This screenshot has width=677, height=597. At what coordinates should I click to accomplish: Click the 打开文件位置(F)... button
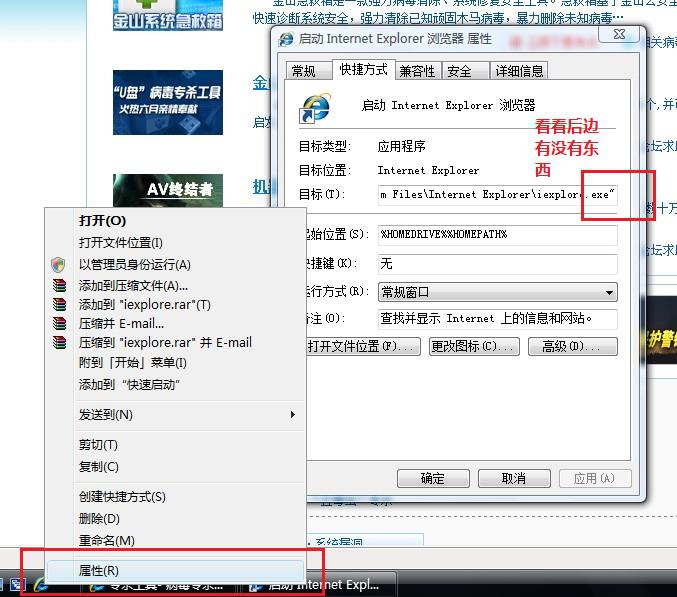tap(363, 346)
